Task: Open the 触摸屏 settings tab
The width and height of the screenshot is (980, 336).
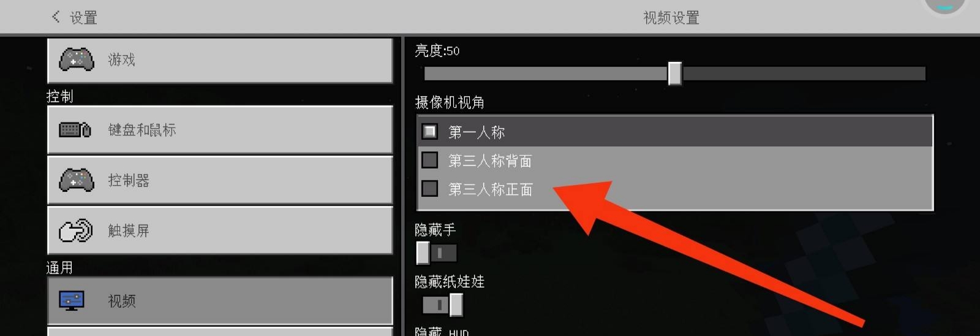Action: (x=220, y=231)
